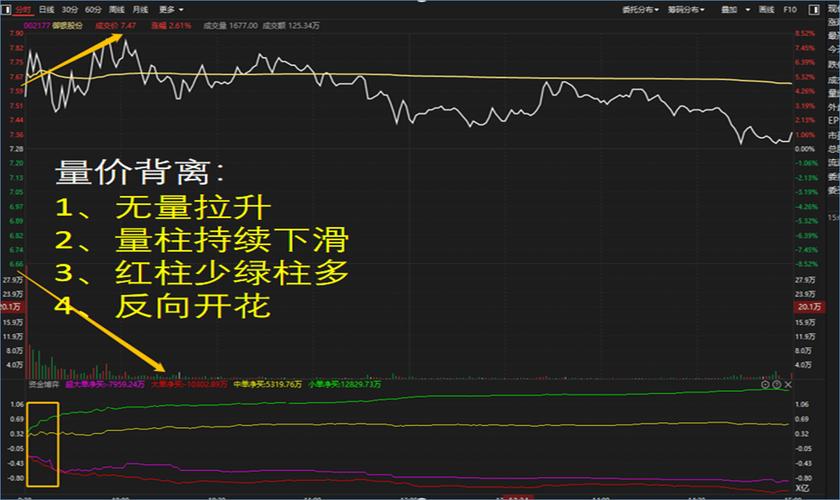Viewport: 840px width, 500px height.
Task: Open the F10 company info
Action: click(x=790, y=10)
